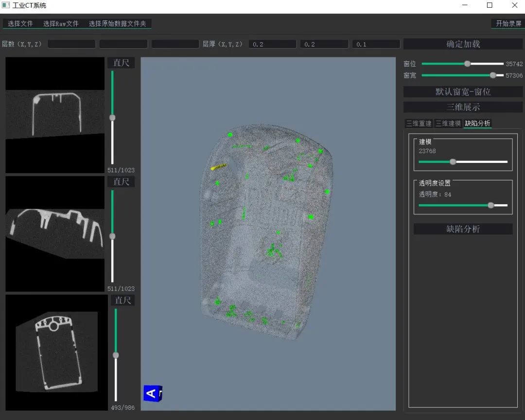Click 选择文件 in the top toolbar
Screen dimensions: 525x420
(x=20, y=23)
